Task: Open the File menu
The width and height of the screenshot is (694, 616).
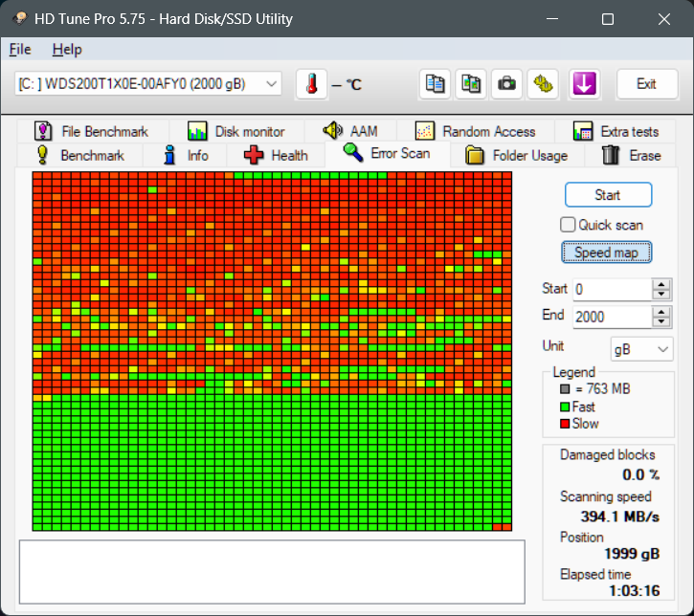Action: (20, 49)
